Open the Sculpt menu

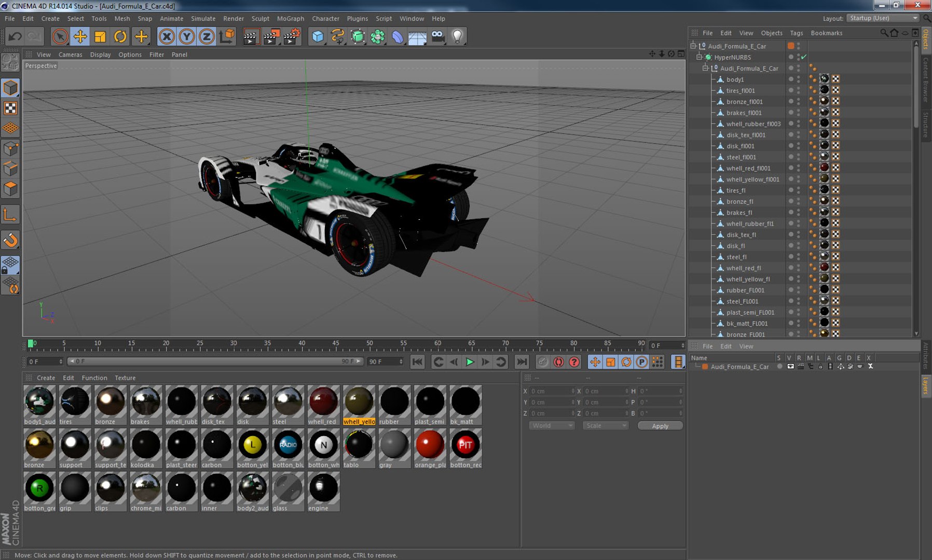pos(260,18)
